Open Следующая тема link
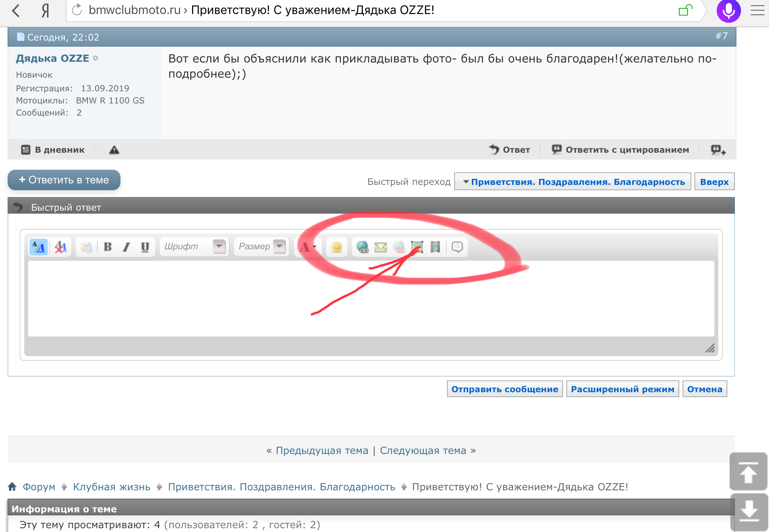 [x=423, y=451]
